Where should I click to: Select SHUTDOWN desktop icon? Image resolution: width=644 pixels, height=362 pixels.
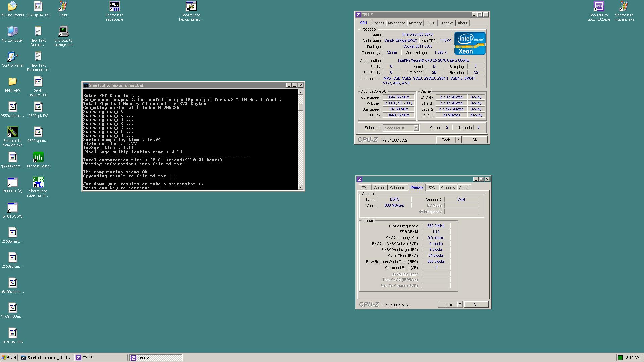pos(12,210)
